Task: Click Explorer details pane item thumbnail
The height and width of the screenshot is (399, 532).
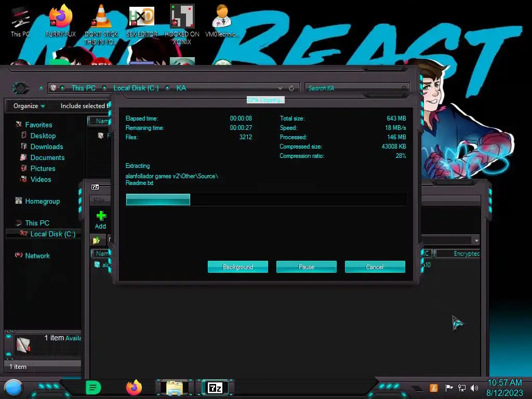Action: (x=23, y=345)
